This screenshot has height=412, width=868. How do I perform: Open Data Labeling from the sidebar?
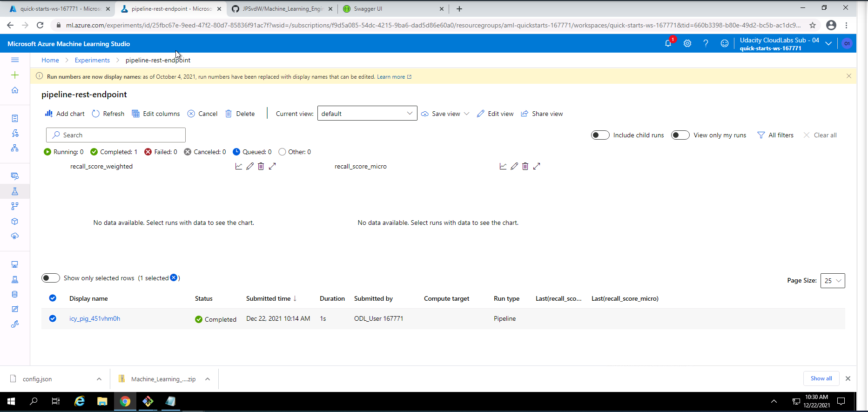click(x=15, y=309)
